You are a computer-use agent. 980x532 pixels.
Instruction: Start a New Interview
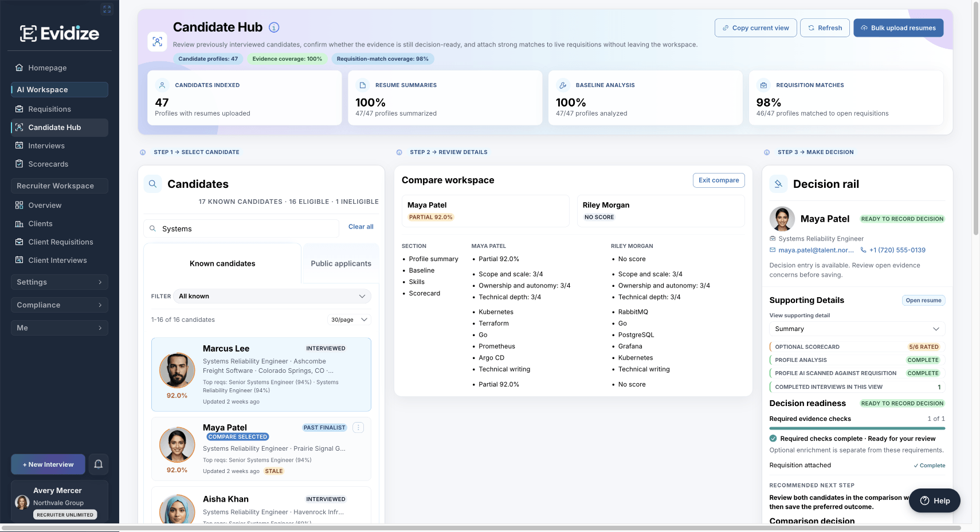[x=48, y=464]
